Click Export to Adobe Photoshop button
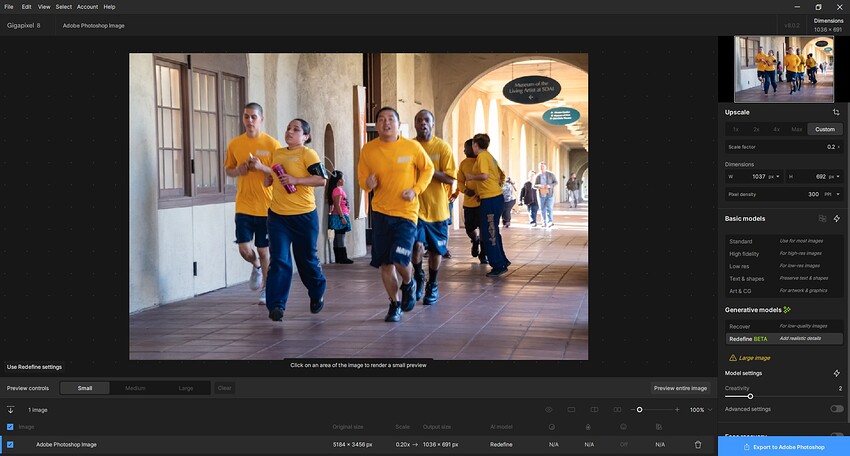Screen dimensions: 850x456 click(784, 446)
